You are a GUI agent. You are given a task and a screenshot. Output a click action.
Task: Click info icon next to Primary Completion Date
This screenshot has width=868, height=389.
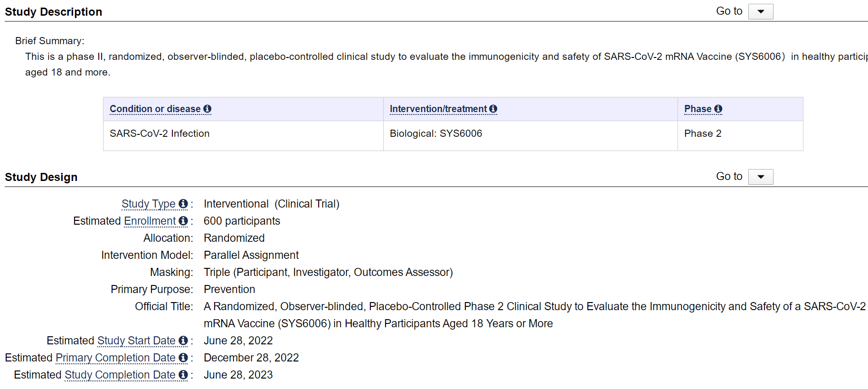click(x=183, y=358)
